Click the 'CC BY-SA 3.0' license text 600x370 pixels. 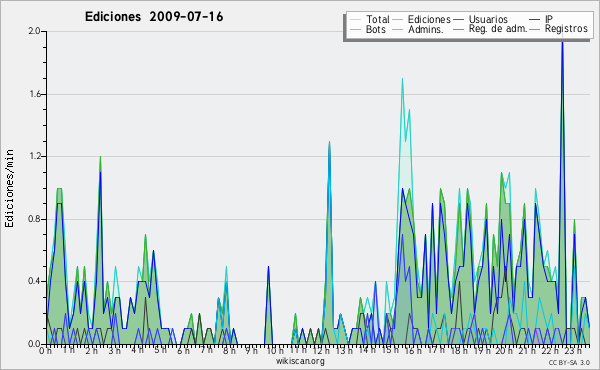coord(569,363)
